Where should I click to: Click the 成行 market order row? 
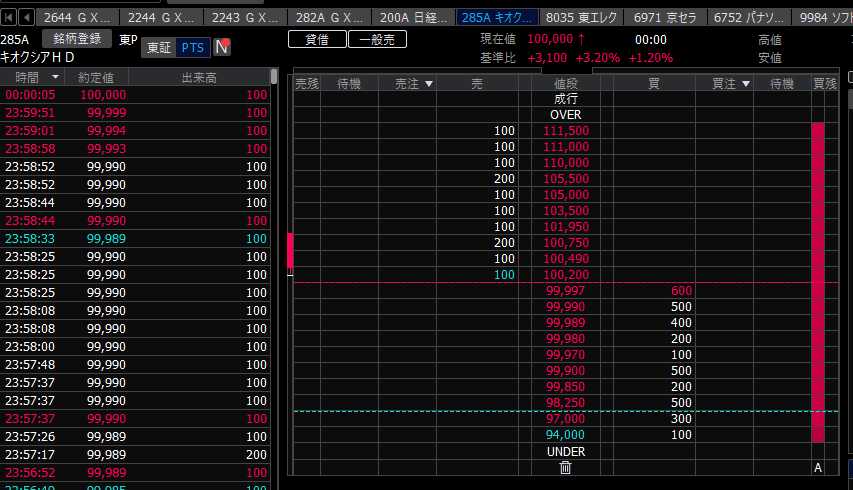tap(565, 99)
